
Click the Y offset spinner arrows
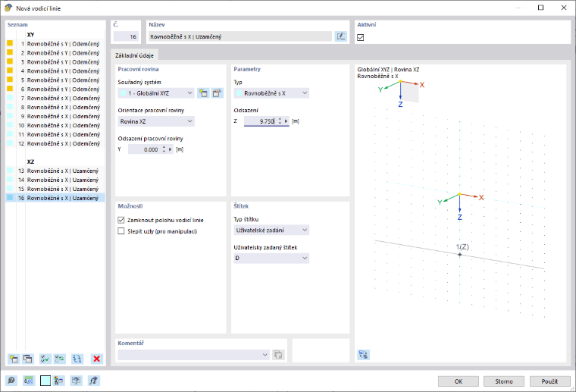pyautogui.click(x=164, y=149)
